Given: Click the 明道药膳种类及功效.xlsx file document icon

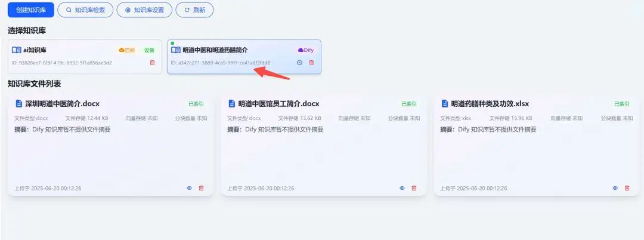Looking at the screenshot, I should [444, 103].
